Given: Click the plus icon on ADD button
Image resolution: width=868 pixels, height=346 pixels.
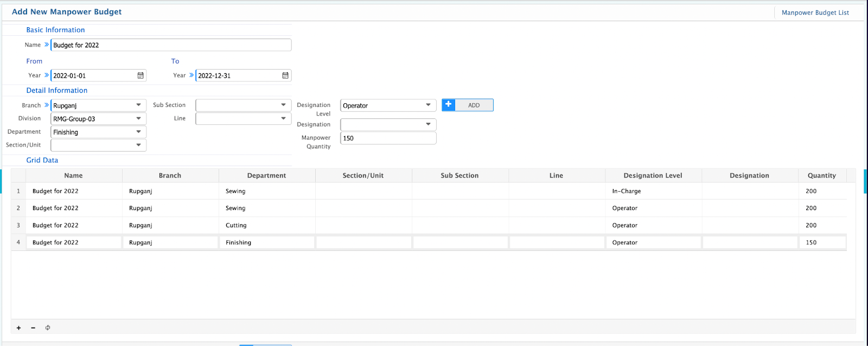Looking at the screenshot, I should pyautogui.click(x=449, y=105).
